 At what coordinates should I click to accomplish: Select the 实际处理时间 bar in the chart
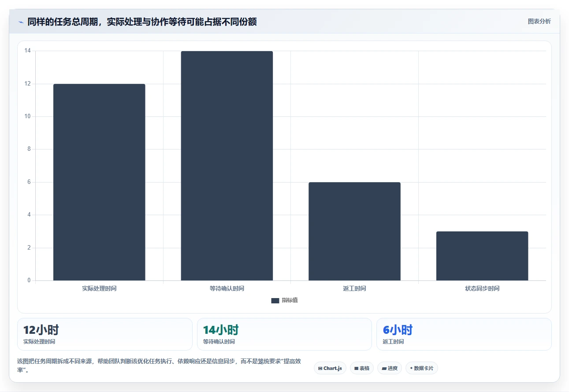(x=99, y=182)
